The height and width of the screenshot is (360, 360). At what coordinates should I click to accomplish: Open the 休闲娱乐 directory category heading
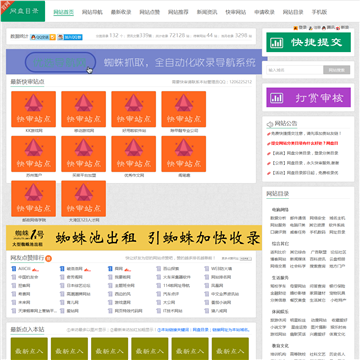tap(280, 312)
